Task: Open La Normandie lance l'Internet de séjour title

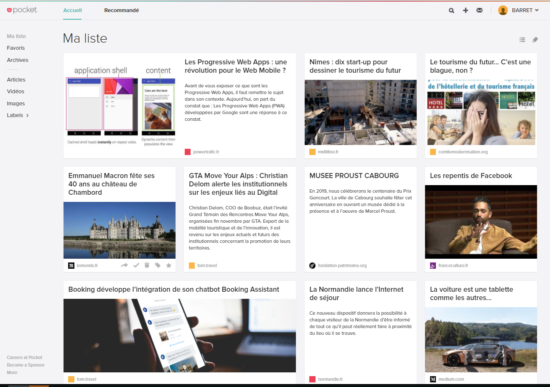Action: (356, 294)
